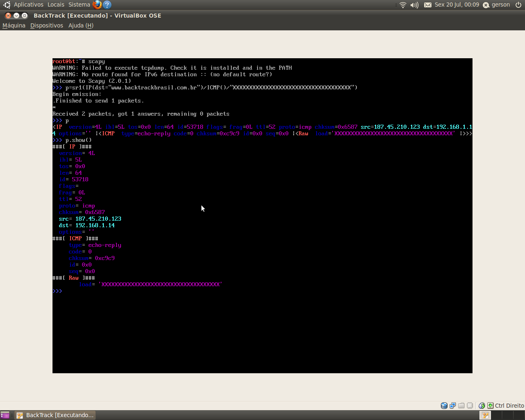The image size is (525, 420).
Task: Click the show desktop icon in bottom panel
Action: 5,415
